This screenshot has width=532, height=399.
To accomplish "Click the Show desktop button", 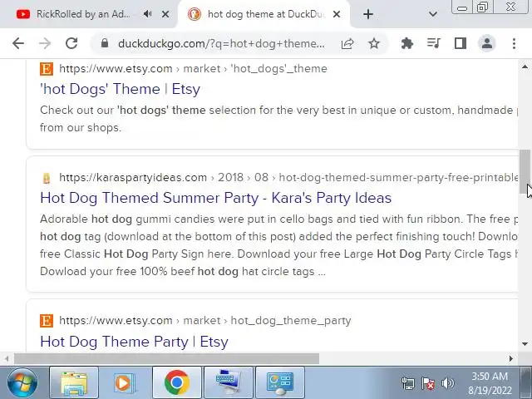I will pyautogui.click(x=525, y=382).
